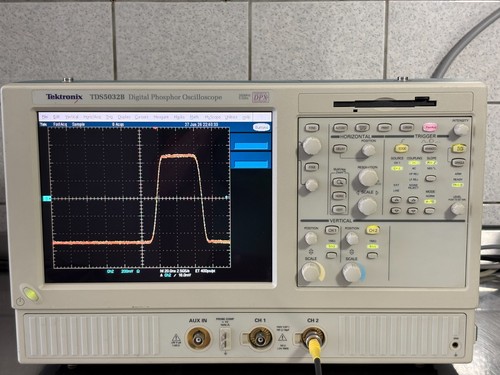
Task: Step trigger COUPLING up with arrow button
Action: point(413,200)
